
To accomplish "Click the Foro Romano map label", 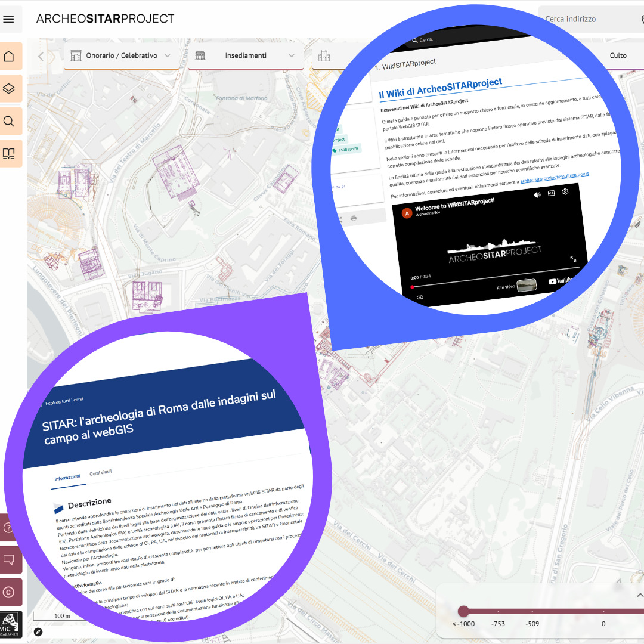I will [299, 229].
